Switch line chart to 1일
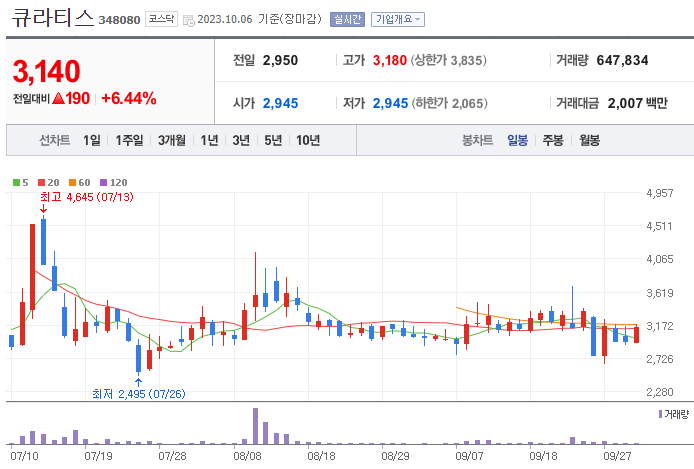This screenshot has width=694, height=469. tap(92, 141)
